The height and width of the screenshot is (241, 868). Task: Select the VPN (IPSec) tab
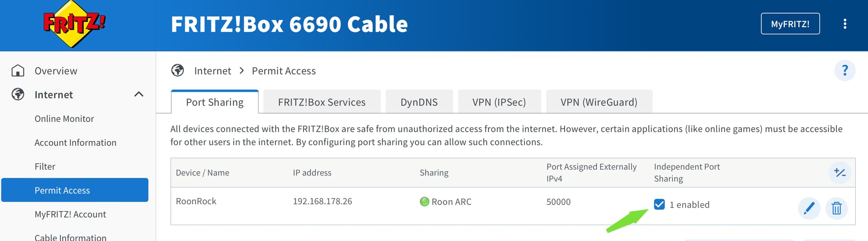499,102
